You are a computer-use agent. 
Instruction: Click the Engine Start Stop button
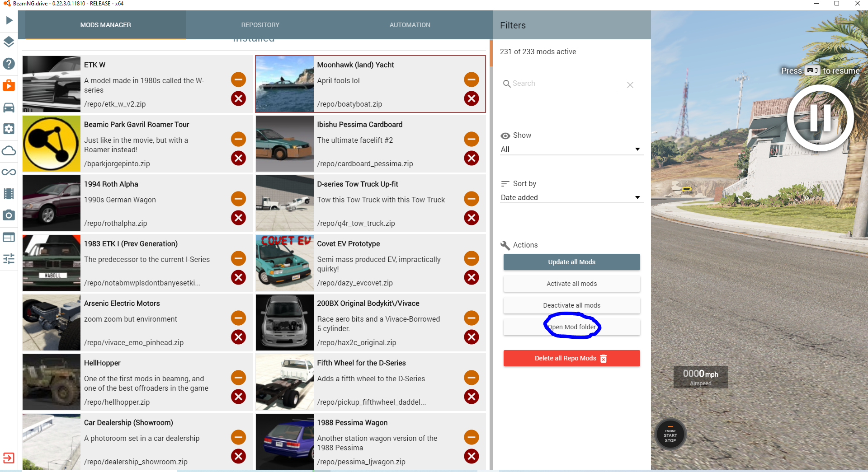click(670, 435)
